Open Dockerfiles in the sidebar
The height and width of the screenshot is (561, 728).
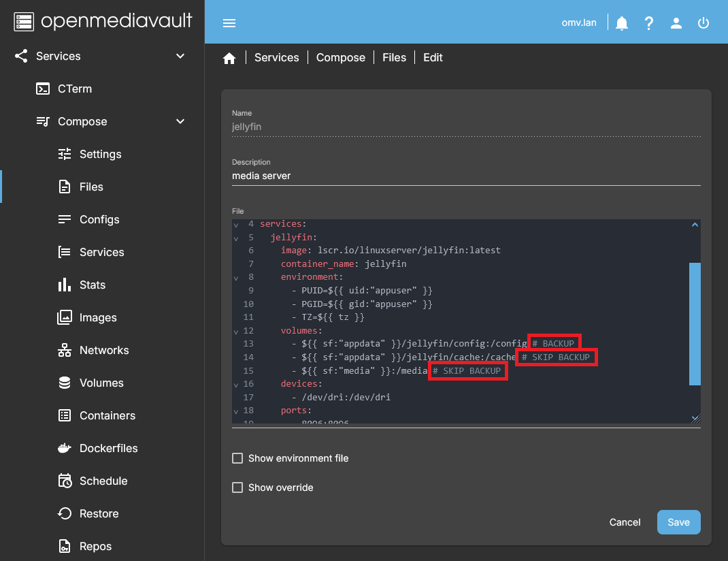coord(108,448)
